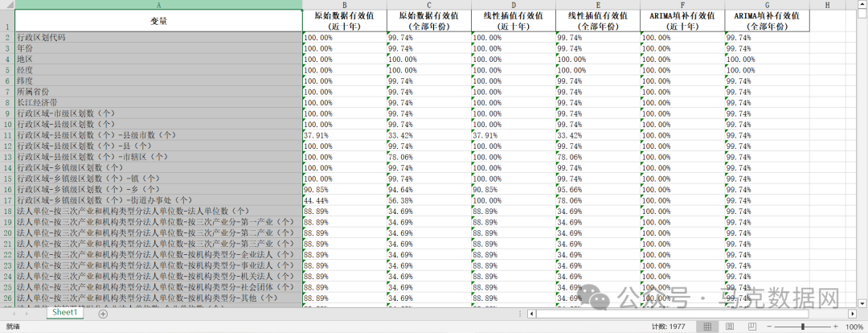868x333 pixels.
Task: Select the Sheet1 tab
Action: point(67,313)
